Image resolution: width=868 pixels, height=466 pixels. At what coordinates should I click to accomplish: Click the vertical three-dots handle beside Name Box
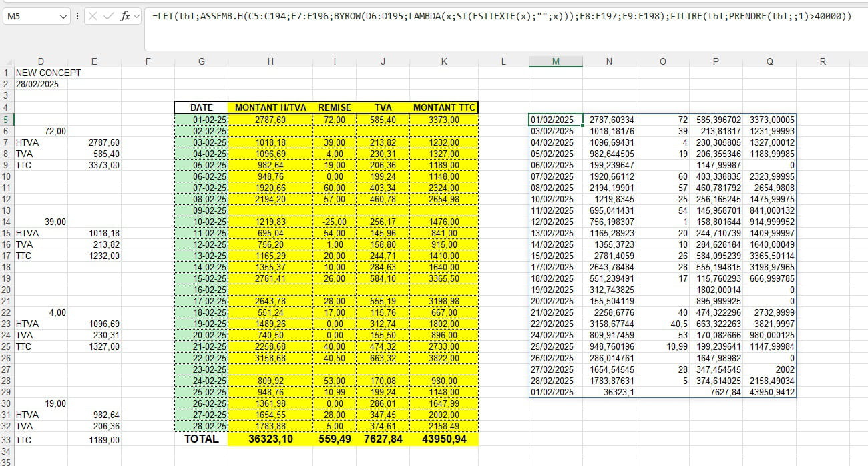78,16
